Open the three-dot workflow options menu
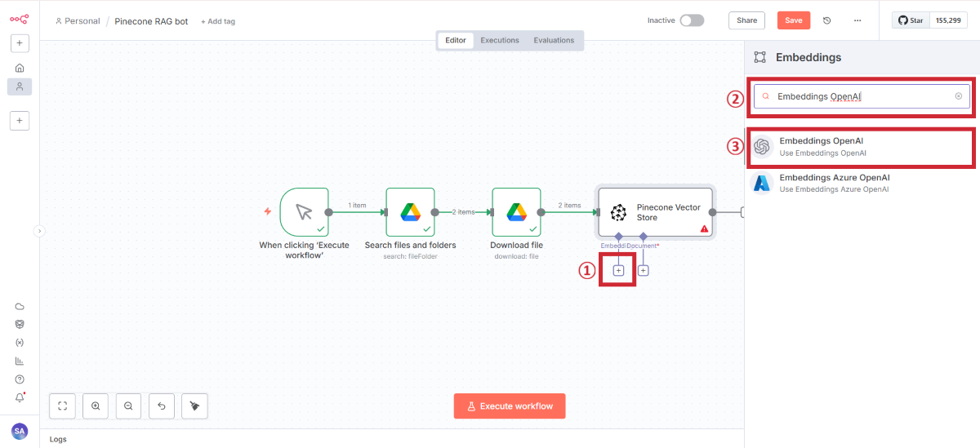980x448 pixels. [x=857, y=20]
